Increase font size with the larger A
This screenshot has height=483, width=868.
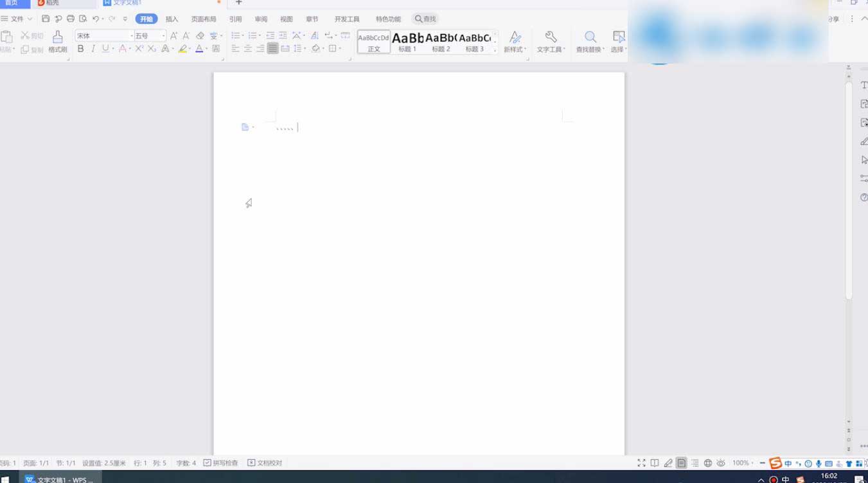(173, 36)
